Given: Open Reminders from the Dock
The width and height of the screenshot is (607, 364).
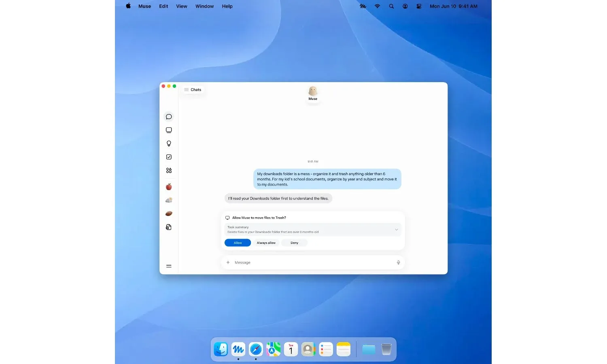Looking at the screenshot, I should pyautogui.click(x=326, y=349).
